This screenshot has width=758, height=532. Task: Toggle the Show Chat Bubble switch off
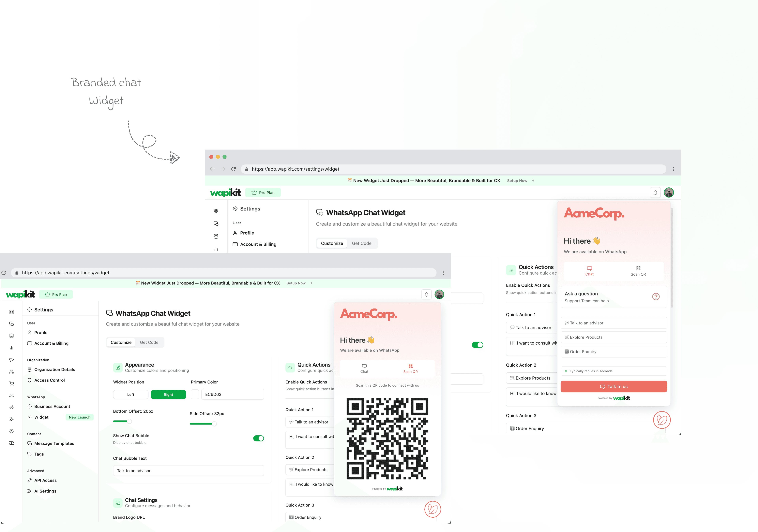click(x=259, y=438)
